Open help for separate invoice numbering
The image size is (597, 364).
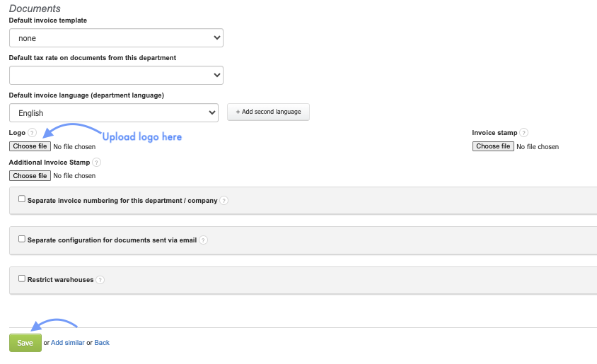pos(224,201)
